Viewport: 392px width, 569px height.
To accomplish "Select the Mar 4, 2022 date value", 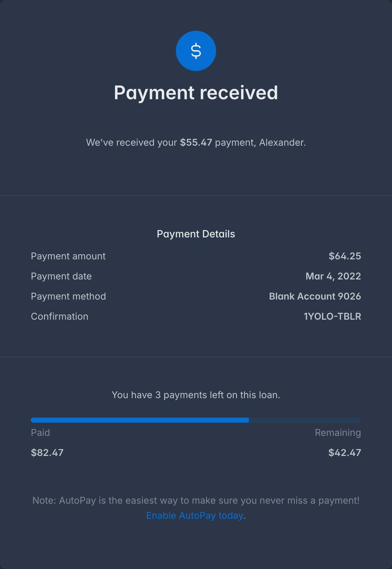I will coord(333,276).
